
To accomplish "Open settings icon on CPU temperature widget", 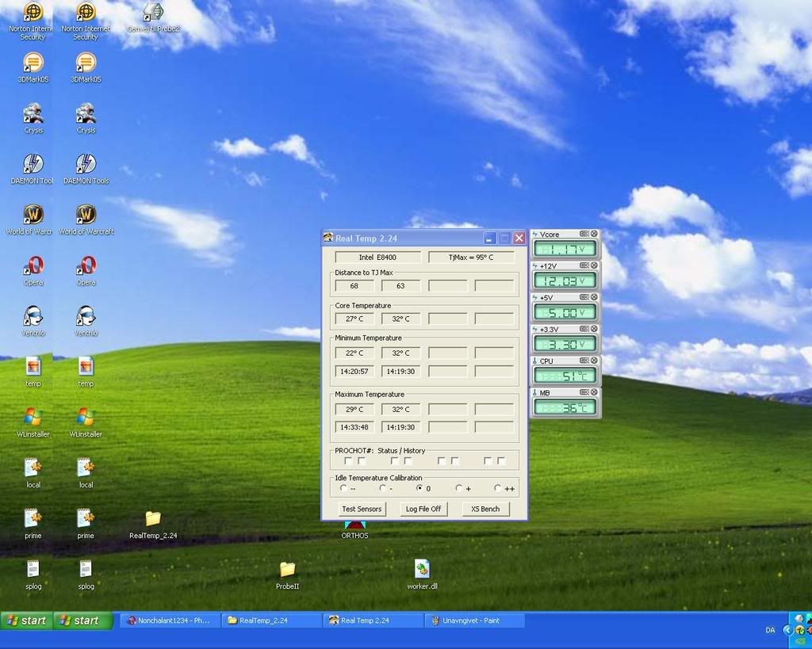I will click(x=584, y=361).
